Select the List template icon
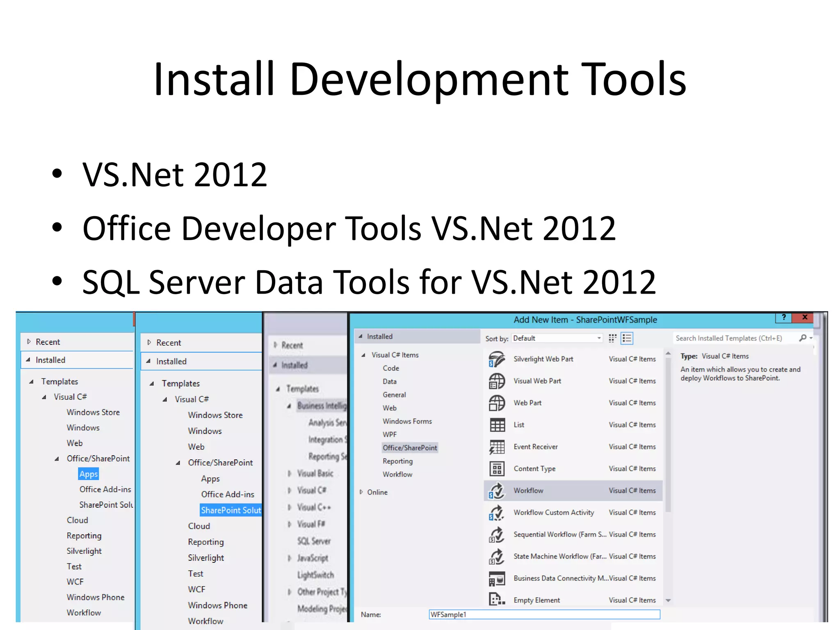Image resolution: width=840 pixels, height=630 pixels. 497,425
